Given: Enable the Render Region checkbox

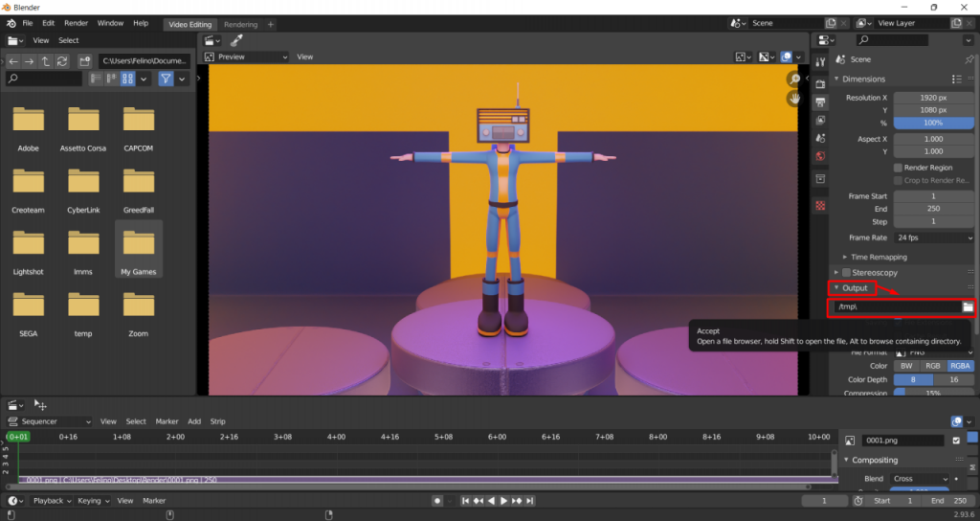Looking at the screenshot, I should click(x=897, y=168).
